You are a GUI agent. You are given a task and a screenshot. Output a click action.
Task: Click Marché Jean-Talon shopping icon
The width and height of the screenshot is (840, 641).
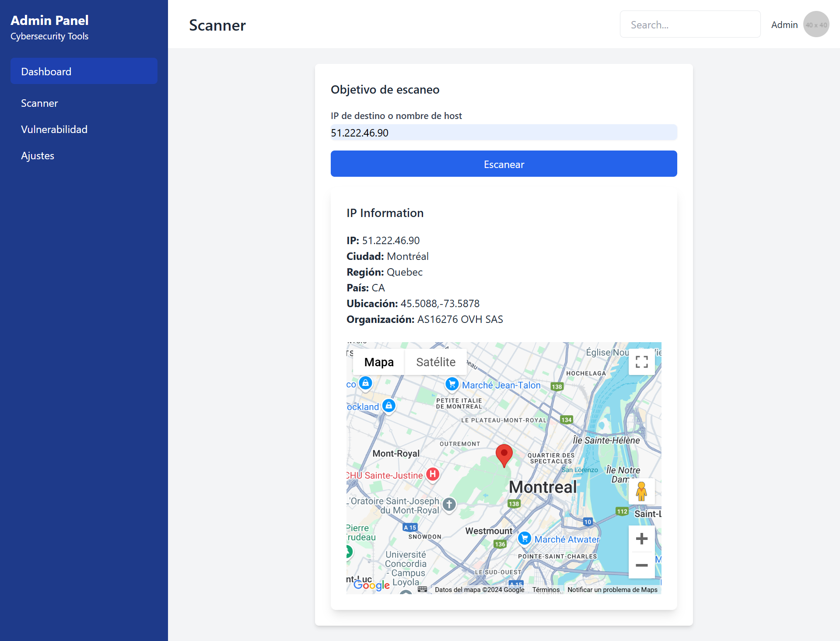coord(452,384)
